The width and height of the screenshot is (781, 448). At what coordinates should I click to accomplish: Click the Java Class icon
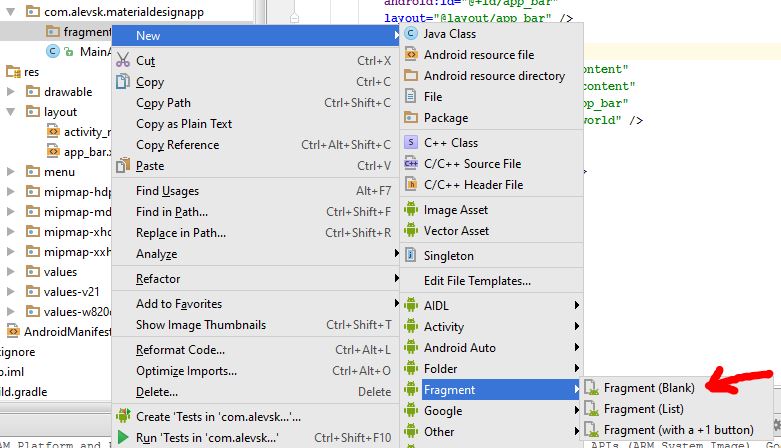(411, 34)
